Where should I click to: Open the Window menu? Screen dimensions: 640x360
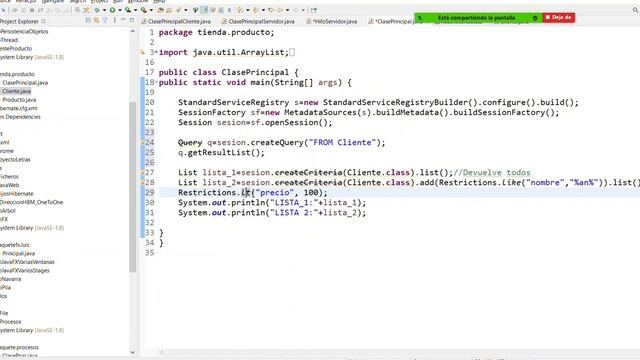pos(138,1)
